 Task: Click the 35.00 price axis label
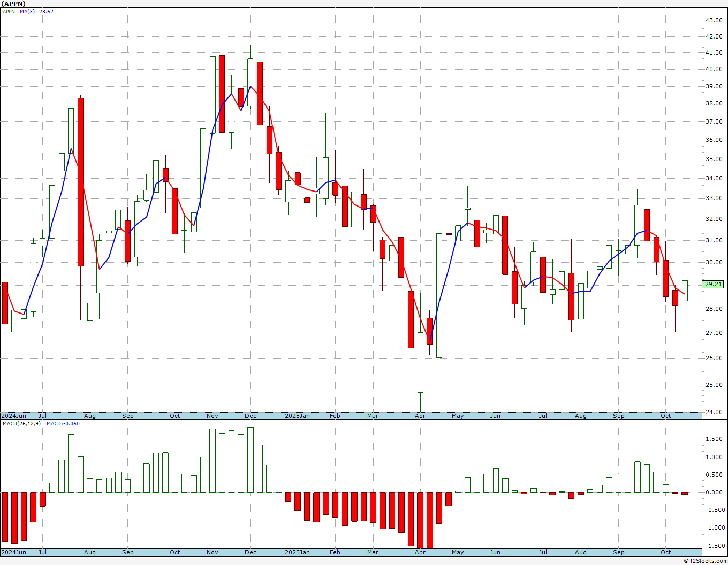pyautogui.click(x=714, y=159)
